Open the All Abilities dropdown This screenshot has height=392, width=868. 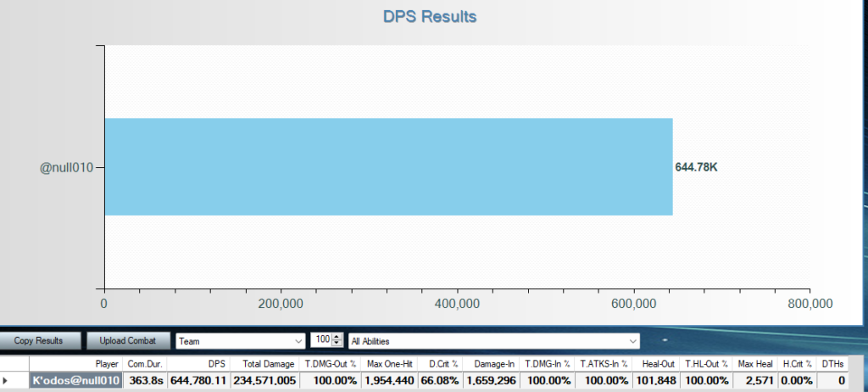coord(494,341)
